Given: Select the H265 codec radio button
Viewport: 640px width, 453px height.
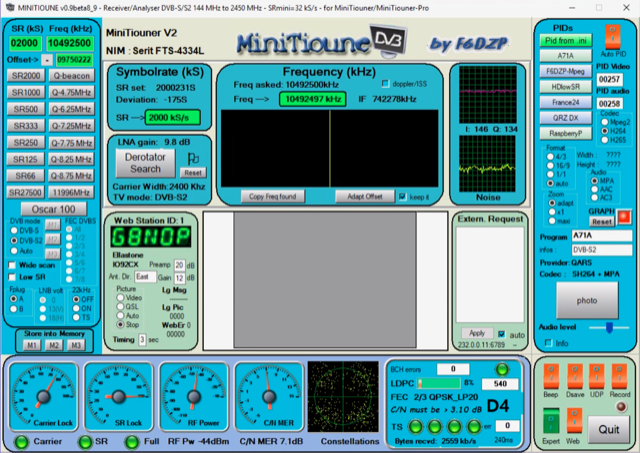Looking at the screenshot, I should (605, 140).
